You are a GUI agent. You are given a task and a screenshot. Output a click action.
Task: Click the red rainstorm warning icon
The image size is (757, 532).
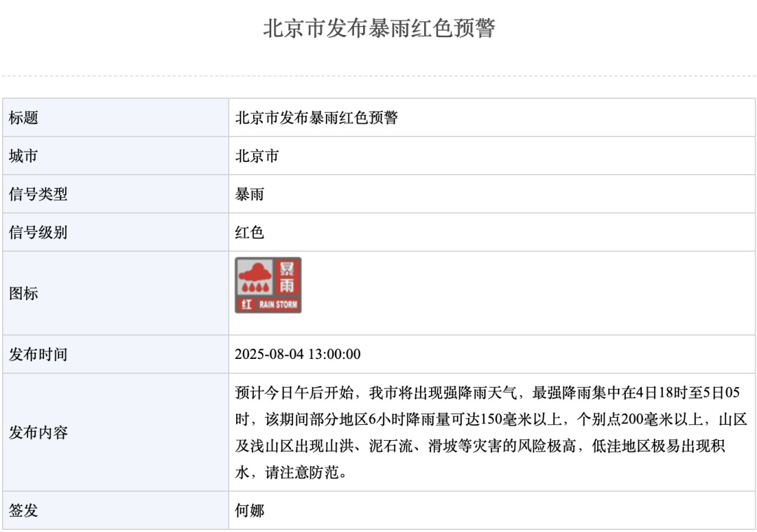(x=270, y=284)
